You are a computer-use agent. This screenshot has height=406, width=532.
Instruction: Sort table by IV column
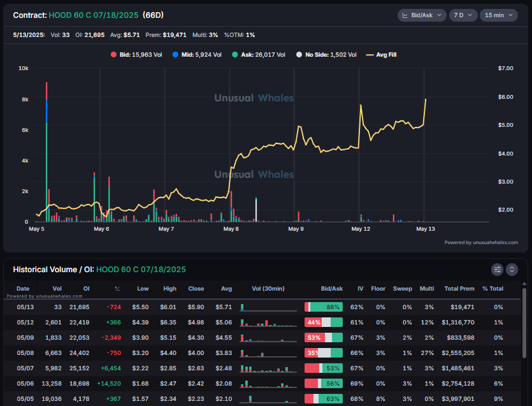[x=360, y=289]
